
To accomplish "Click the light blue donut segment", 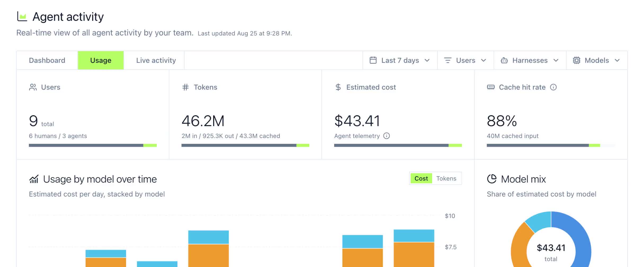I will [x=540, y=221].
